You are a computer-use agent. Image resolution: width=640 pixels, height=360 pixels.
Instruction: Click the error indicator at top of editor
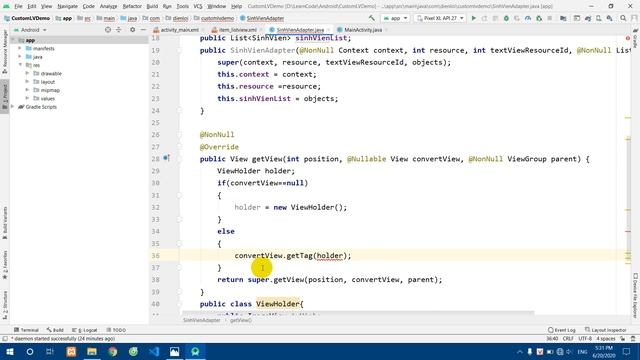(x=628, y=38)
